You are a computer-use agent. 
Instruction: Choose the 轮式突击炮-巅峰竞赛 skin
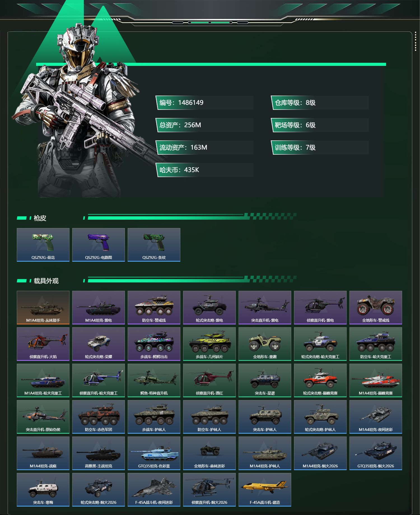320,381
